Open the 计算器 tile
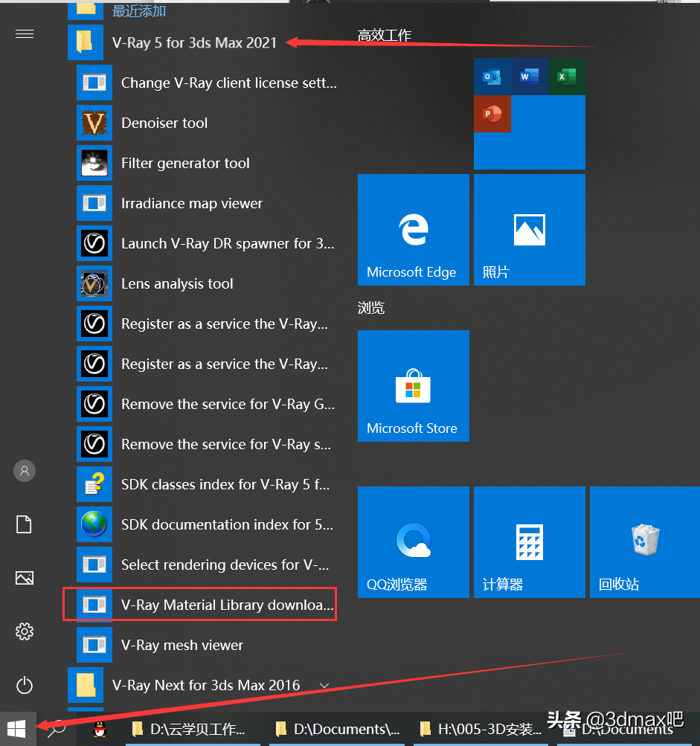This screenshot has height=746, width=700. tap(529, 542)
